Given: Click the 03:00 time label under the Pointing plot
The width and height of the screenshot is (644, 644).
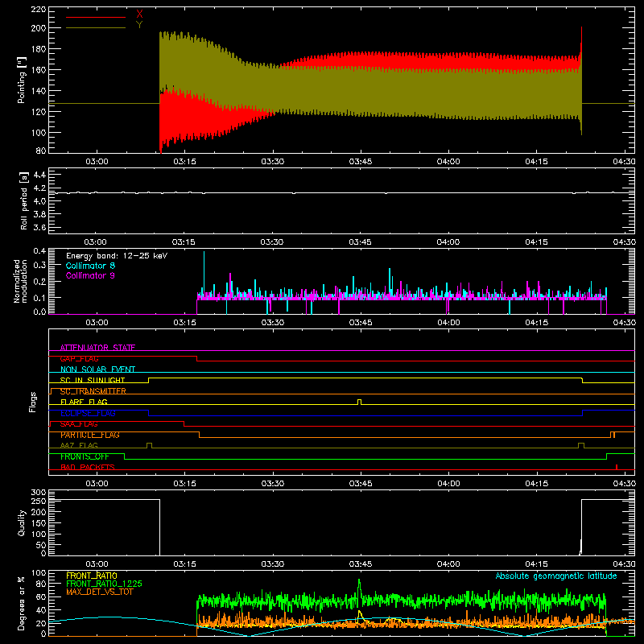Looking at the screenshot, I should [97, 162].
